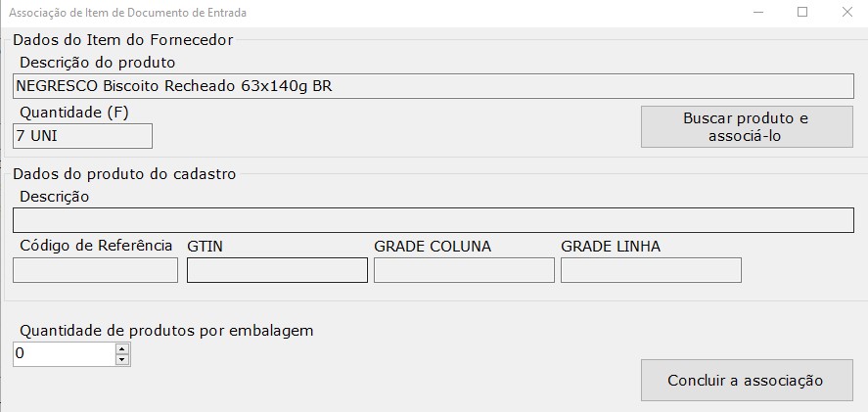This screenshot has height=412, width=868.
Task: Click the products per package number field
Action: (x=64, y=353)
